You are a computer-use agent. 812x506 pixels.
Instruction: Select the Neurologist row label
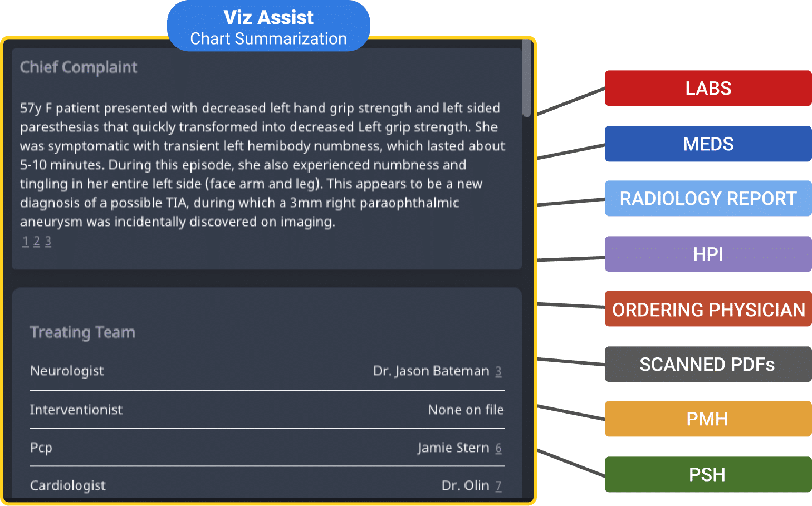[67, 371]
